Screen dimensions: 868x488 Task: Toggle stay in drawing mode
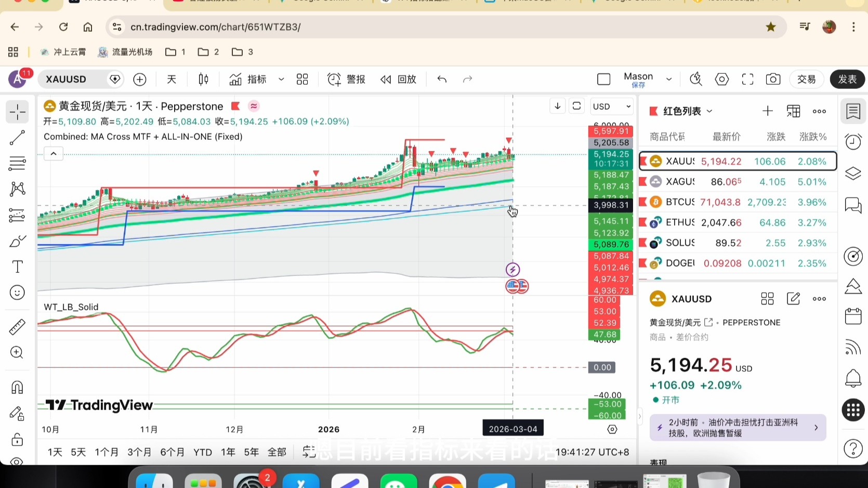click(x=17, y=414)
